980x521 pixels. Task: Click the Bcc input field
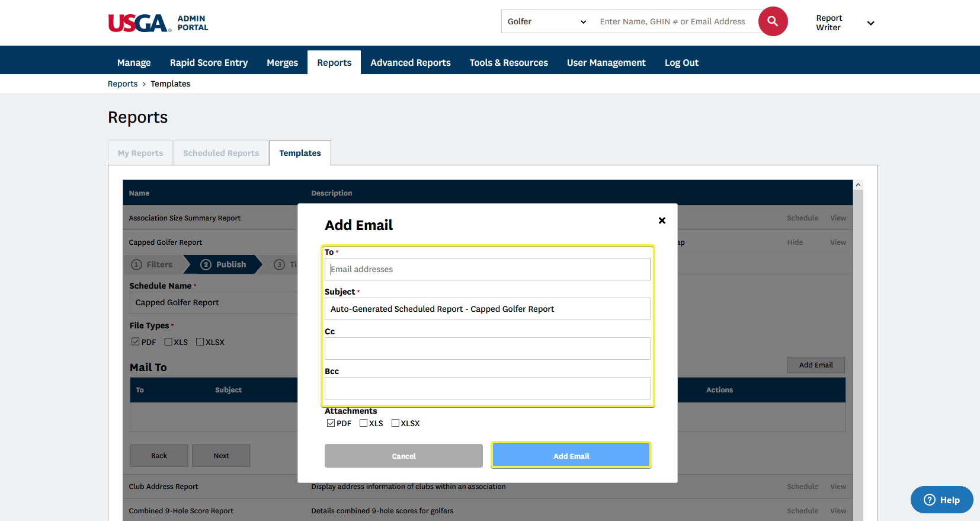coord(487,388)
